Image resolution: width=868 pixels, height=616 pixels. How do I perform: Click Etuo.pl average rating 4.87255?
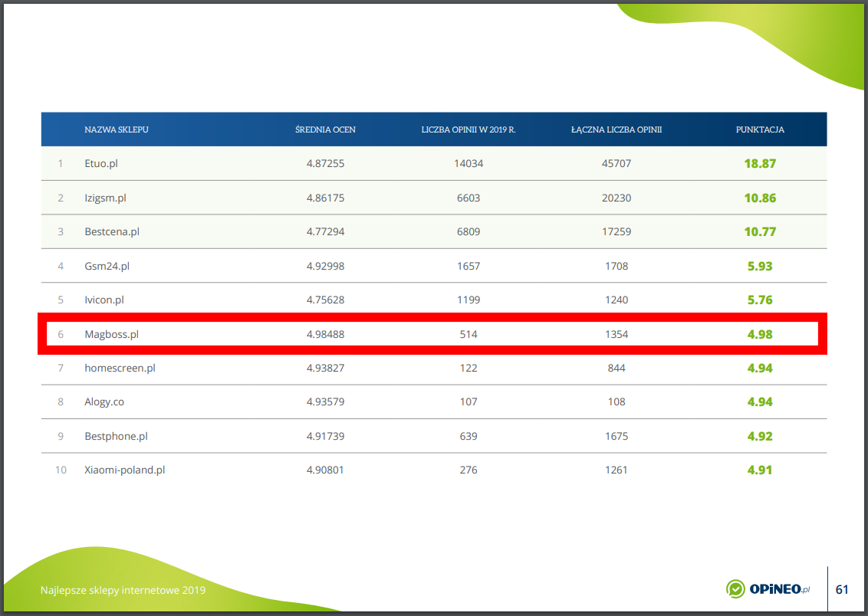click(x=325, y=163)
